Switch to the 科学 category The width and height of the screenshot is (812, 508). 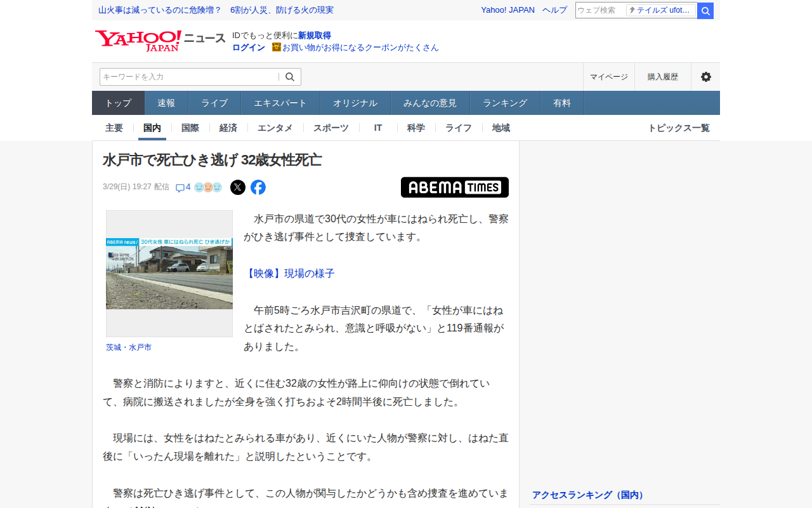pyautogui.click(x=416, y=128)
